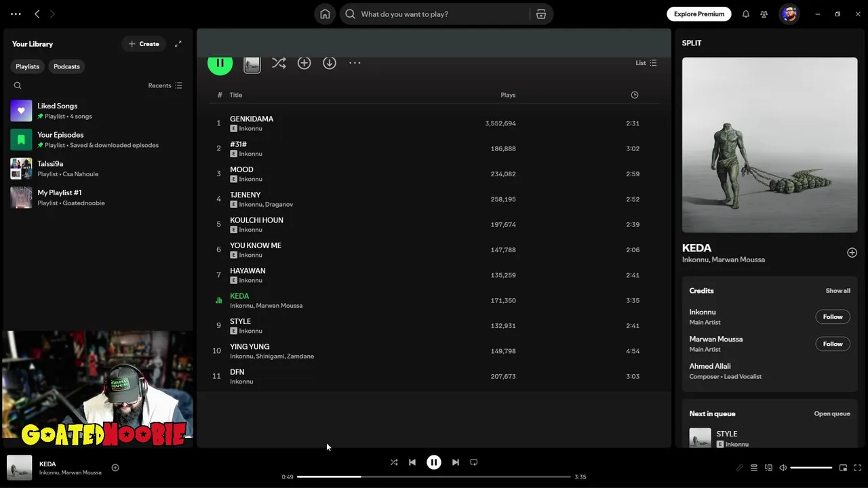Click Explore Premium button
Image resolution: width=868 pixels, height=488 pixels.
[699, 14]
